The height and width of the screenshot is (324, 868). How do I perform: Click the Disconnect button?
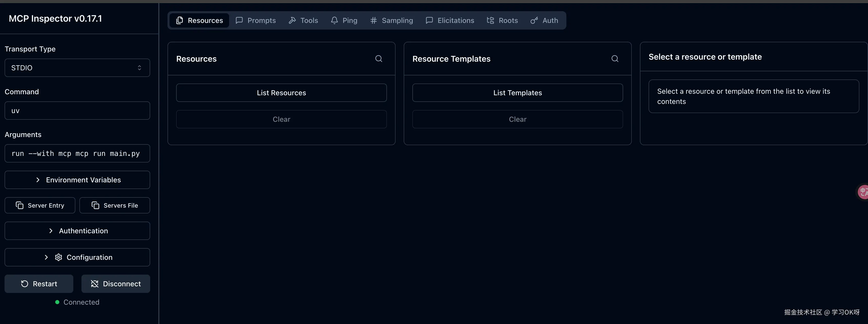(x=116, y=283)
